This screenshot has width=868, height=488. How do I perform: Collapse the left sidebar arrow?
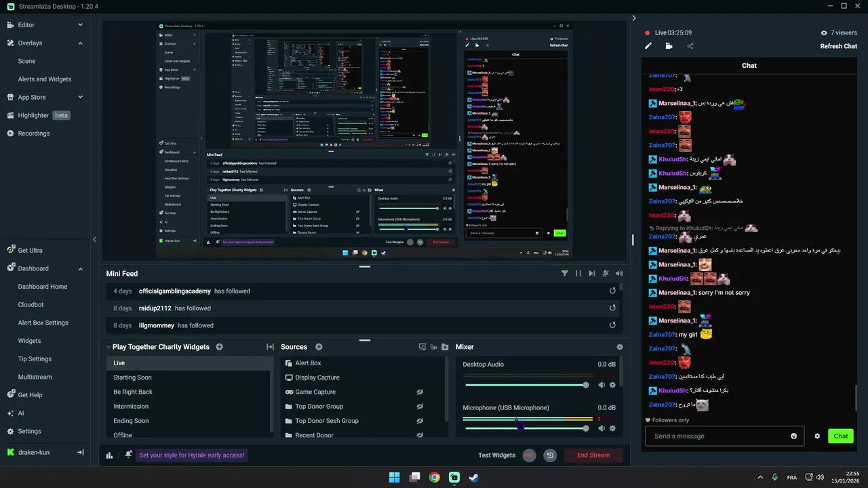pyautogui.click(x=94, y=239)
